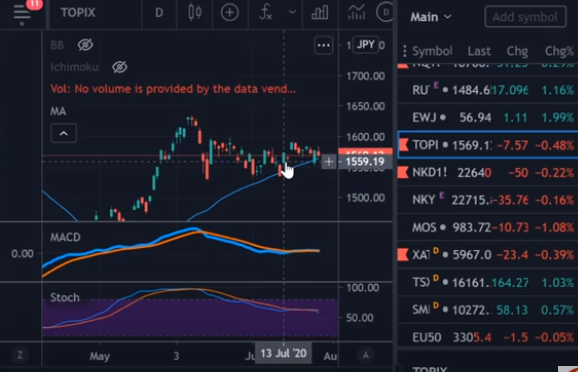Click the red flag on NKD1! row

point(403,172)
